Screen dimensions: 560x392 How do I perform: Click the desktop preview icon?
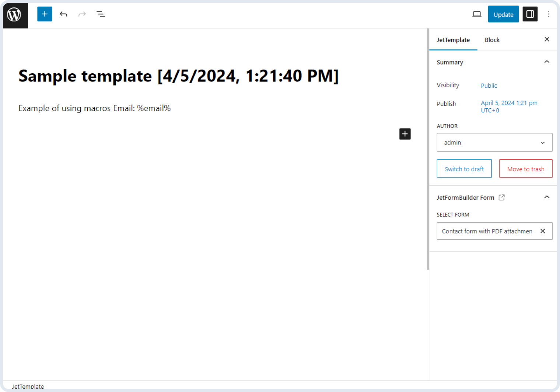tap(477, 14)
